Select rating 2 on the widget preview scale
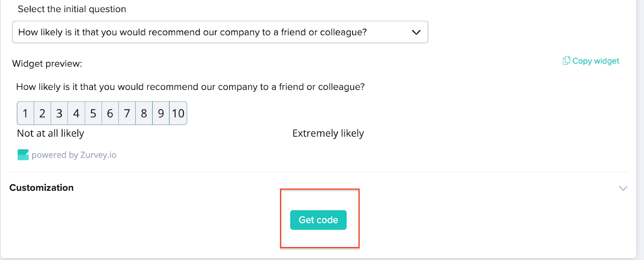 point(42,113)
